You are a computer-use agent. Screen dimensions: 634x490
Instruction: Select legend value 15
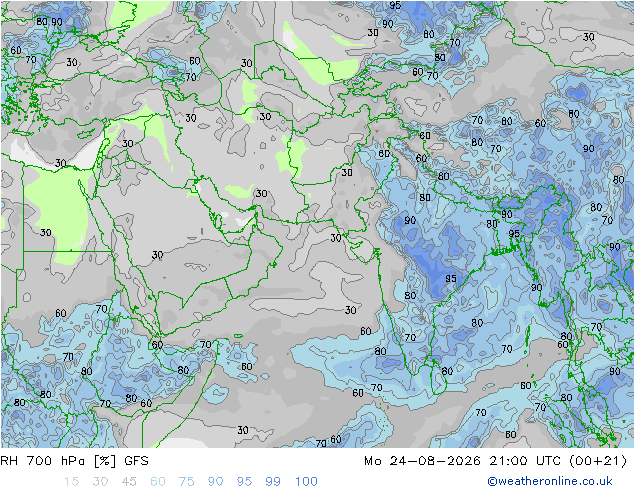pos(71,482)
